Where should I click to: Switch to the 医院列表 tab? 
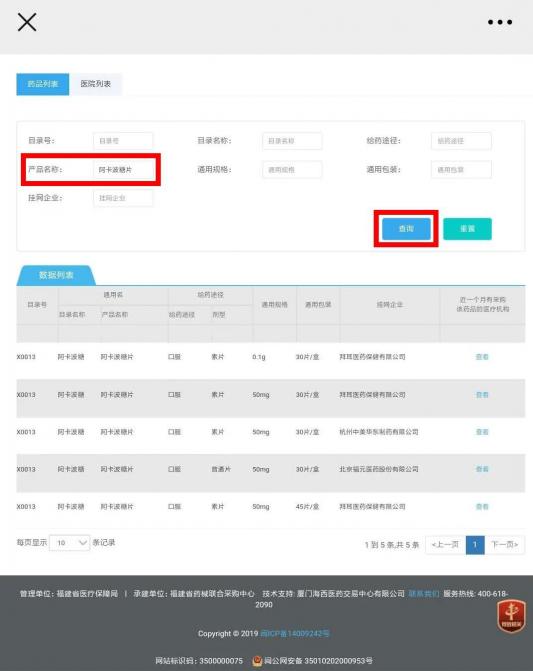coord(95,84)
